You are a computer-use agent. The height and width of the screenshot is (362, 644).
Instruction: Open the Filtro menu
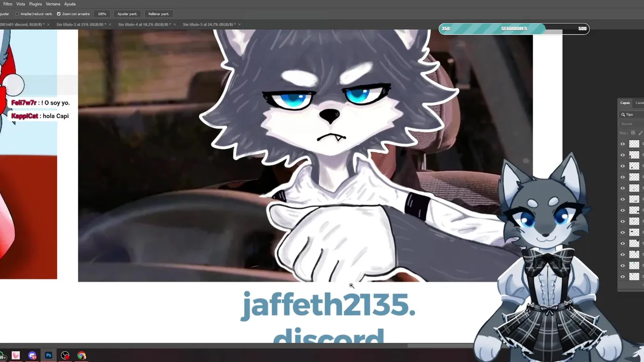8,4
